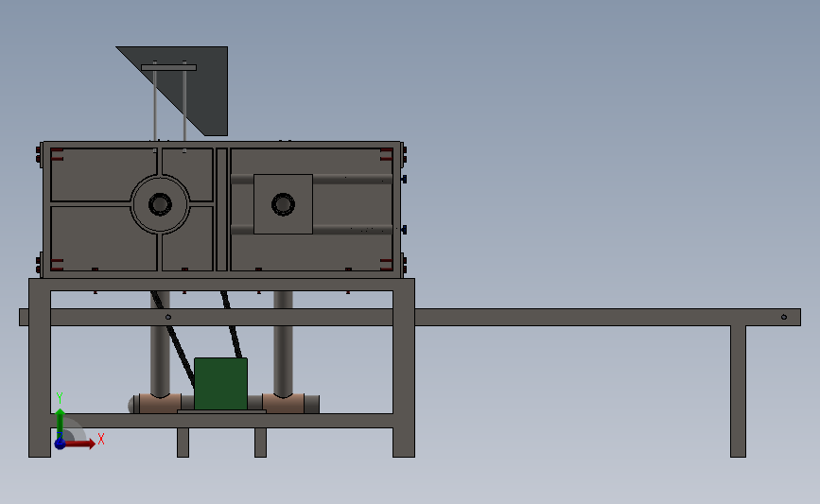Click the long horizontal rail extending right

pos(608,318)
